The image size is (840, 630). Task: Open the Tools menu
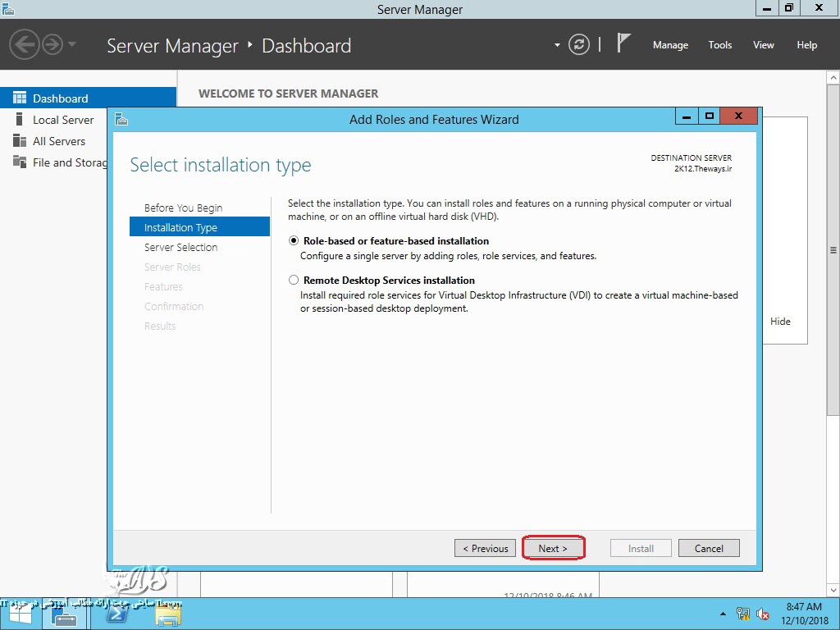tap(719, 45)
